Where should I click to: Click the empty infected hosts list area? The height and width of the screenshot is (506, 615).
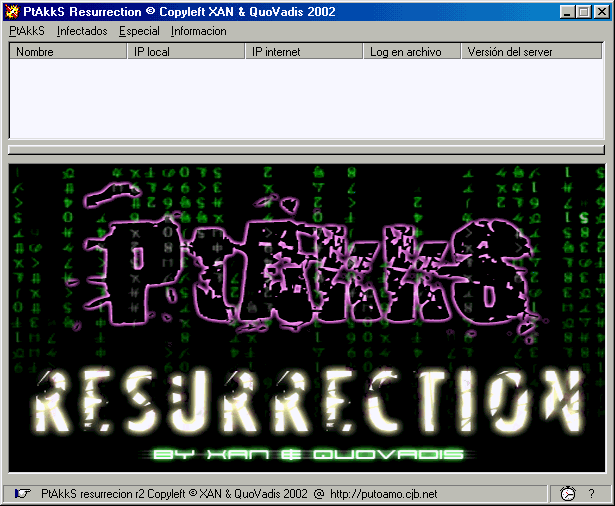coord(306,100)
